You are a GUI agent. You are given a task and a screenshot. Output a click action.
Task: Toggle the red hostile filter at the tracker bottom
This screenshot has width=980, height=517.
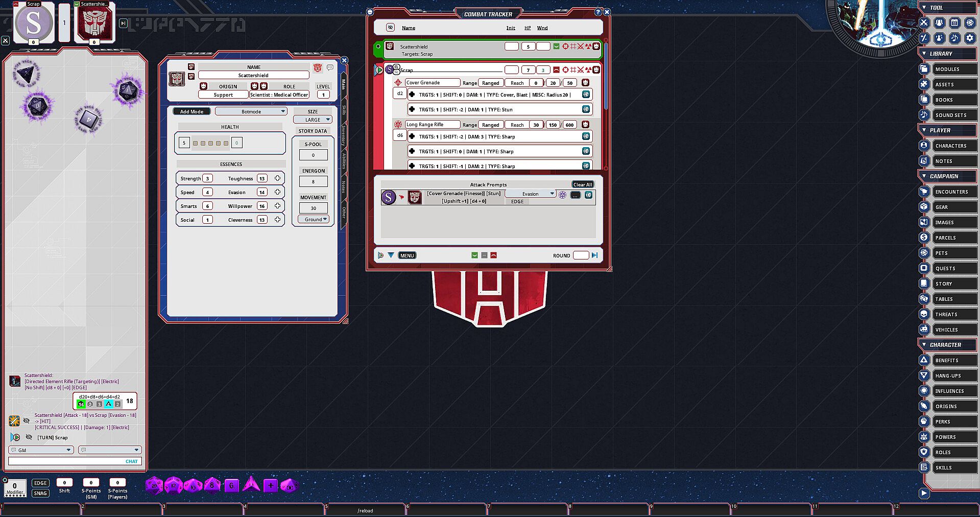tap(493, 255)
